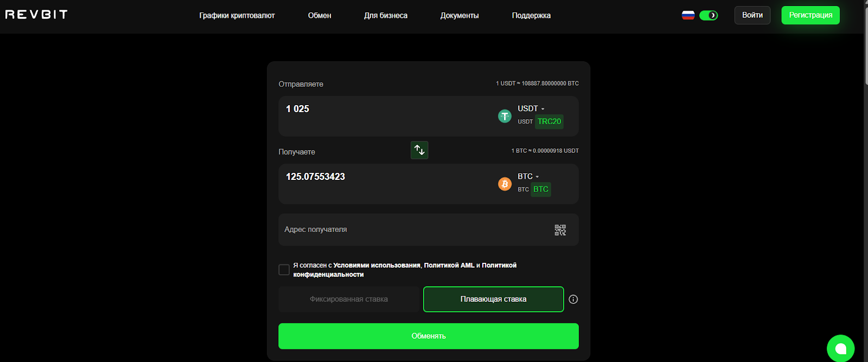The image size is (868, 362).
Task: Open Условиями использования link
Action: [376, 265]
